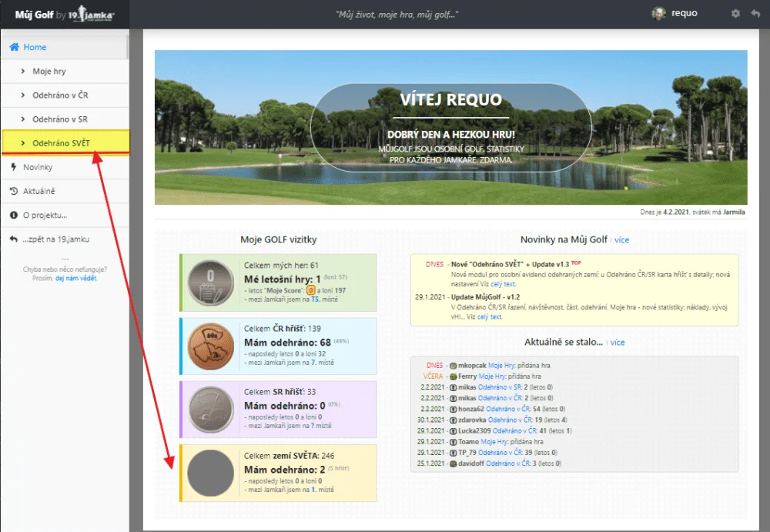Click the info icon beside O projektu
Screen dimensions: 770x532
[x=14, y=215]
